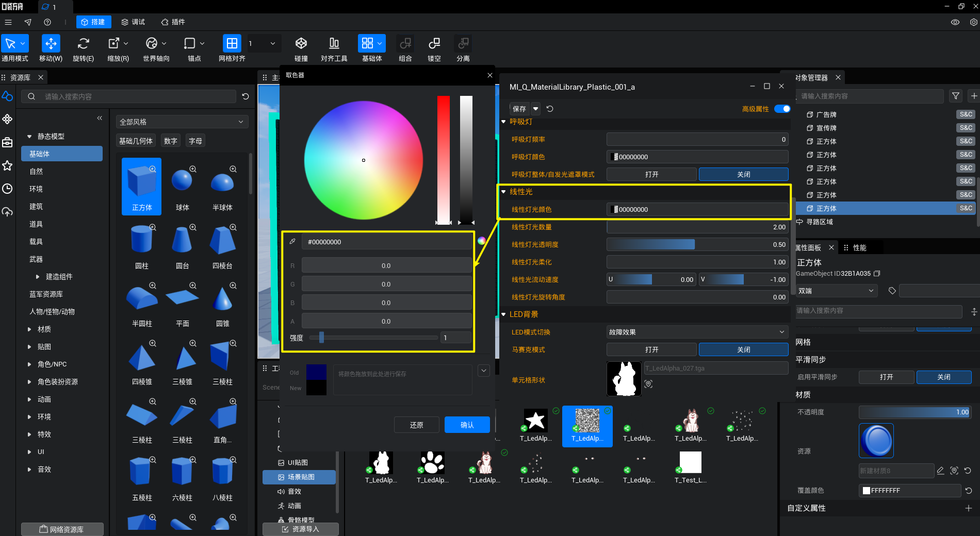The image size is (980, 536).
Task: Click the copy icon next to the GameObject ID
Action: tap(877, 274)
